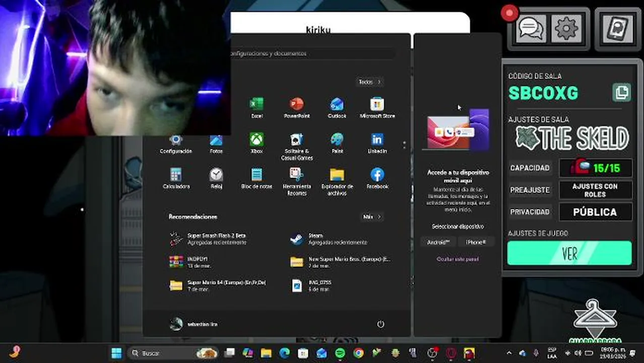
Task: Open the Fotos app
Action: click(x=216, y=144)
